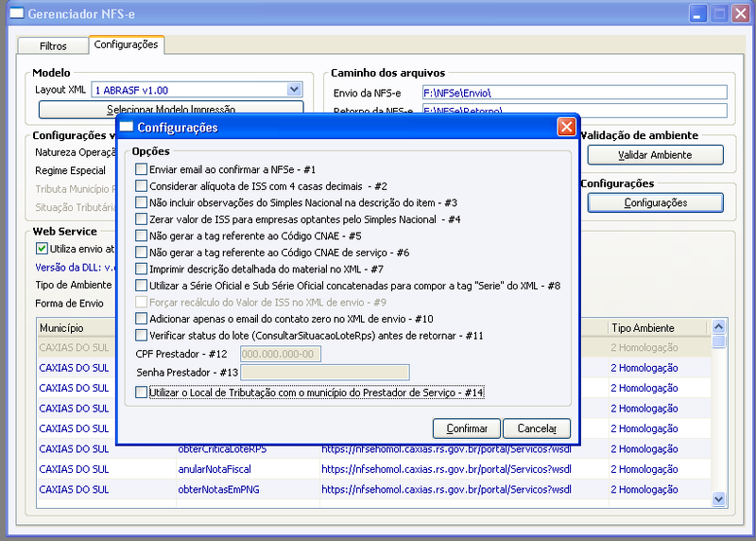
Task: Click the Envio da NFS-e path field
Action: coord(575,93)
